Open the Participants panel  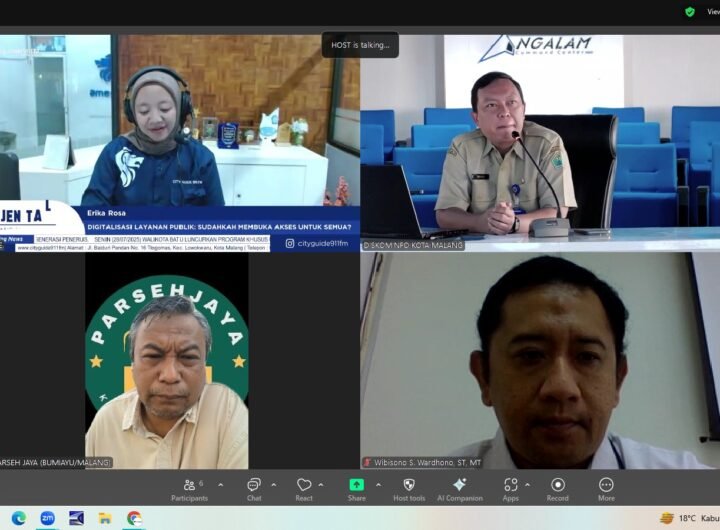[189, 489]
